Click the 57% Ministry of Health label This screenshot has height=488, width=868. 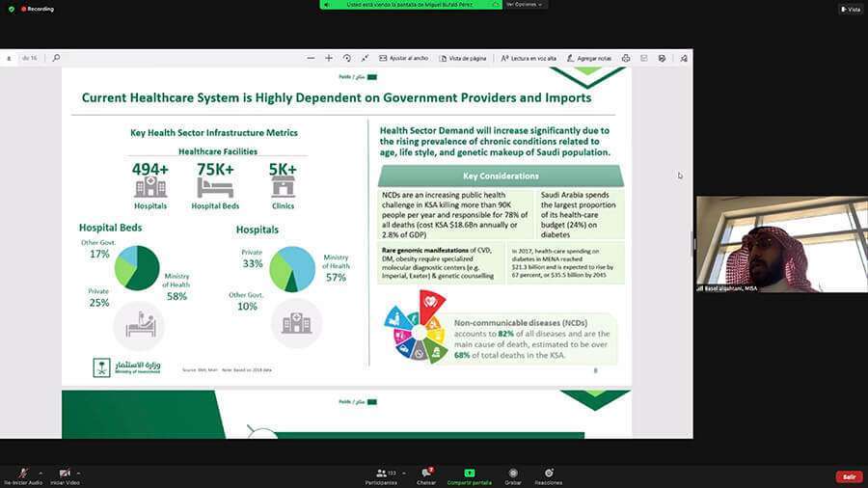(x=336, y=268)
